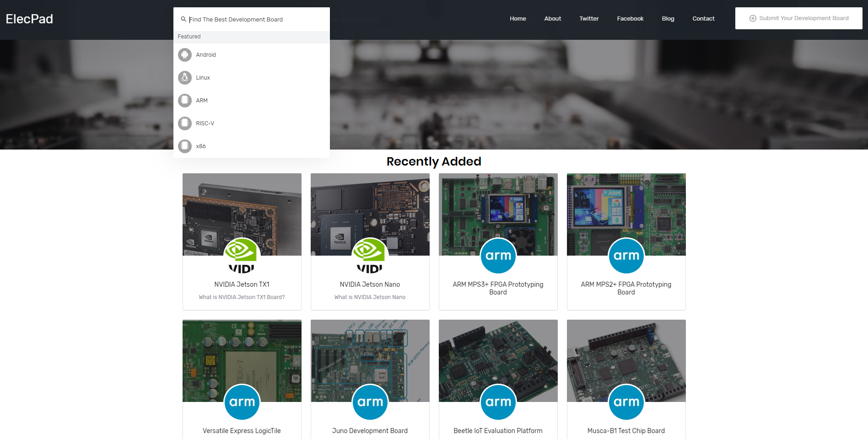Choose the RISC-V chip icon
The height and width of the screenshot is (439, 868).
click(185, 123)
